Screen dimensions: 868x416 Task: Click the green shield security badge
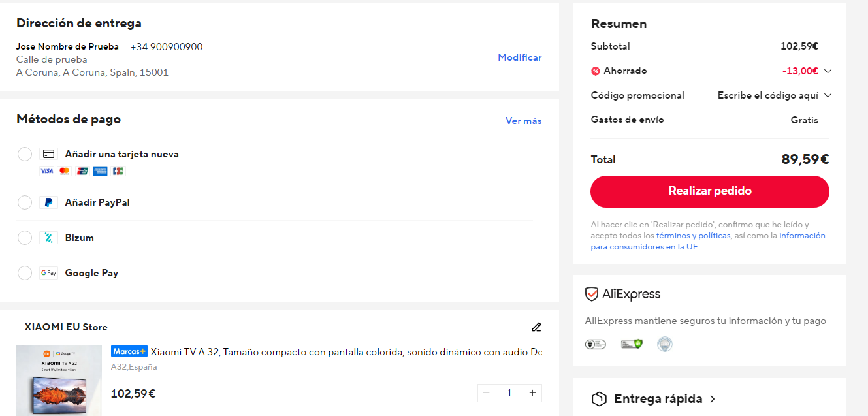click(632, 344)
